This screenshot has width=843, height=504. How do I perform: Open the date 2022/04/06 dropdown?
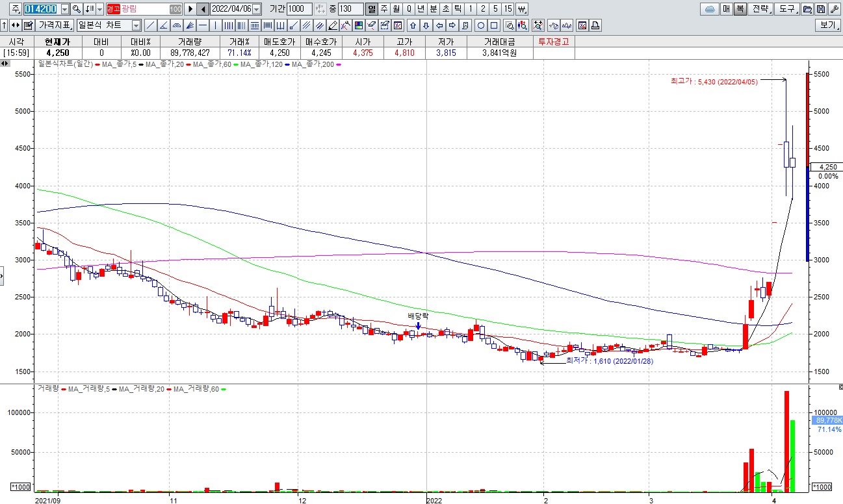click(x=256, y=9)
